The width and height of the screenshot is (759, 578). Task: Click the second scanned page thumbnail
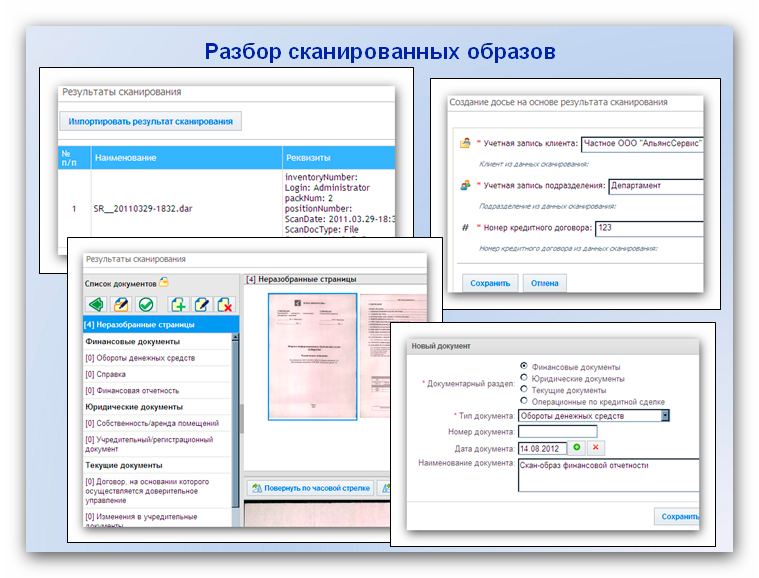point(393,356)
